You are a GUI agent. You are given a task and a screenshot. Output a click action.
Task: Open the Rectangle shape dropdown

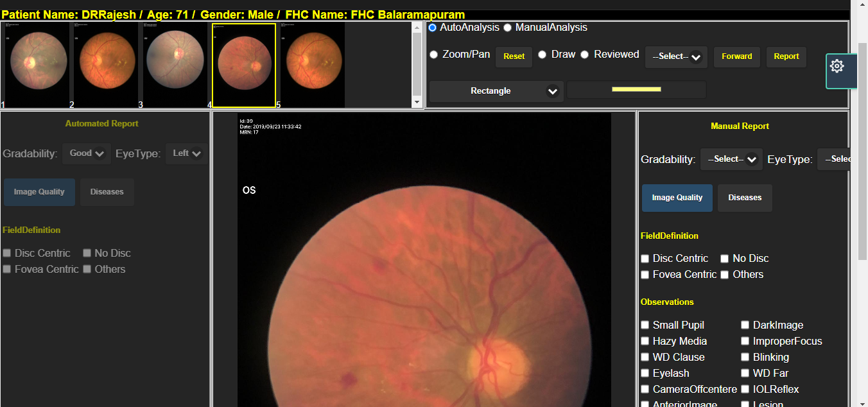pyautogui.click(x=496, y=91)
